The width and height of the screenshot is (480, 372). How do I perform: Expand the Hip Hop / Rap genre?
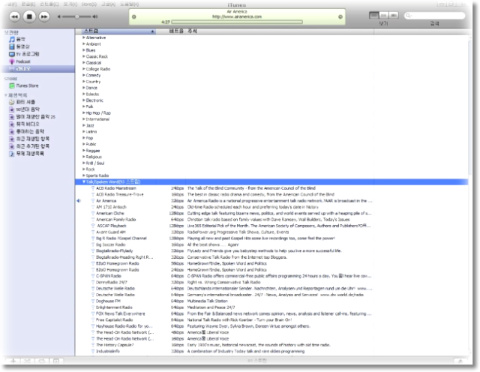(84, 113)
